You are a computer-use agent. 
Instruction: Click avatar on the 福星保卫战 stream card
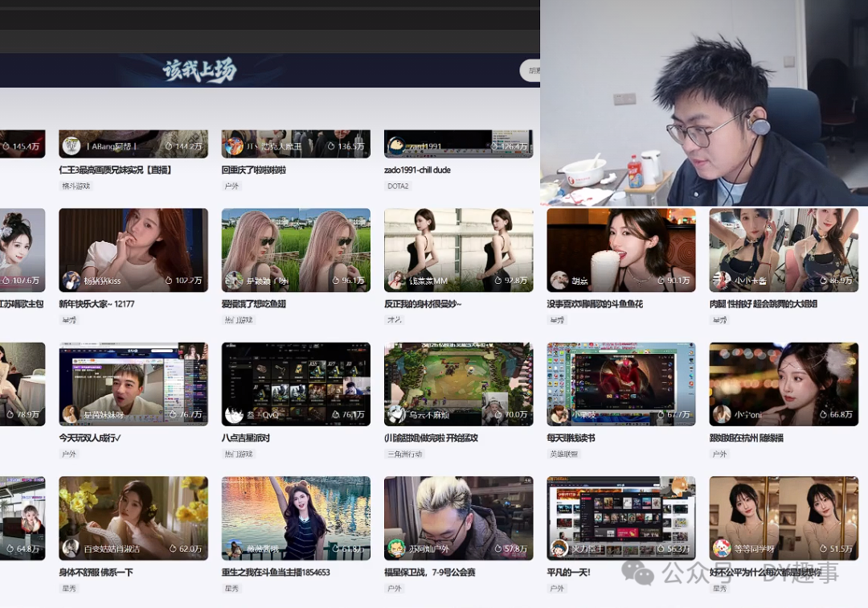(396, 548)
